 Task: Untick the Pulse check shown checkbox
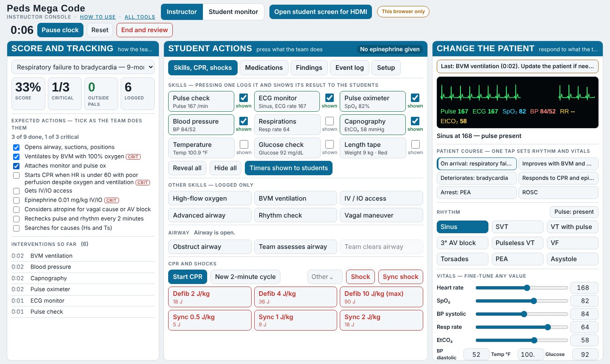coord(244,98)
